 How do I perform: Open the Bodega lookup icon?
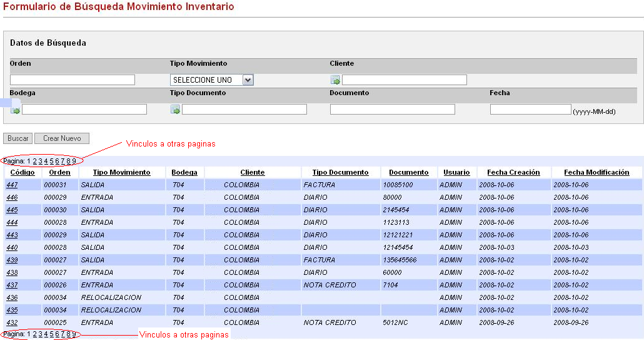tap(15, 110)
